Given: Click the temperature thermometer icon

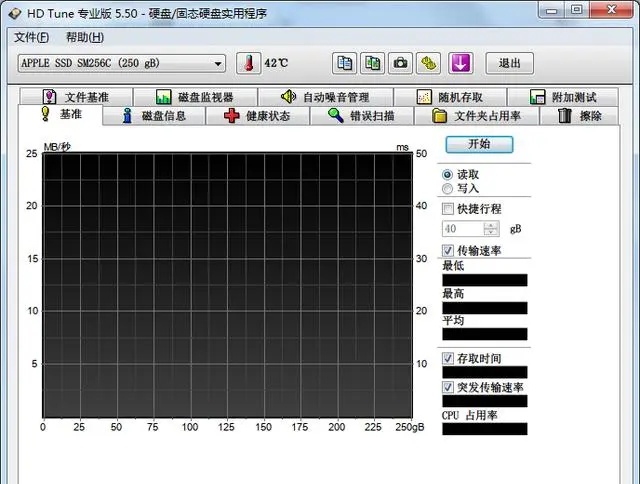Looking at the screenshot, I should coord(247,63).
